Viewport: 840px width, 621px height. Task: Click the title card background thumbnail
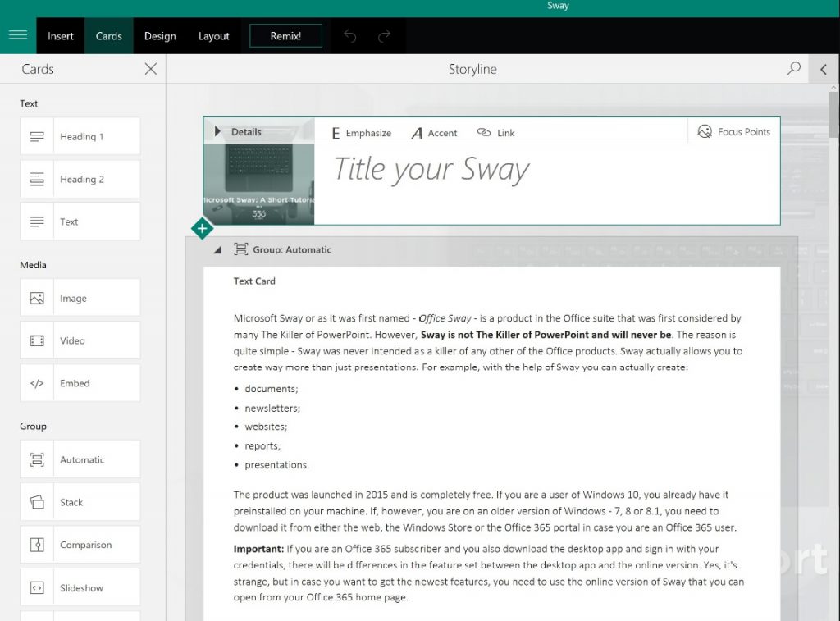point(258,184)
